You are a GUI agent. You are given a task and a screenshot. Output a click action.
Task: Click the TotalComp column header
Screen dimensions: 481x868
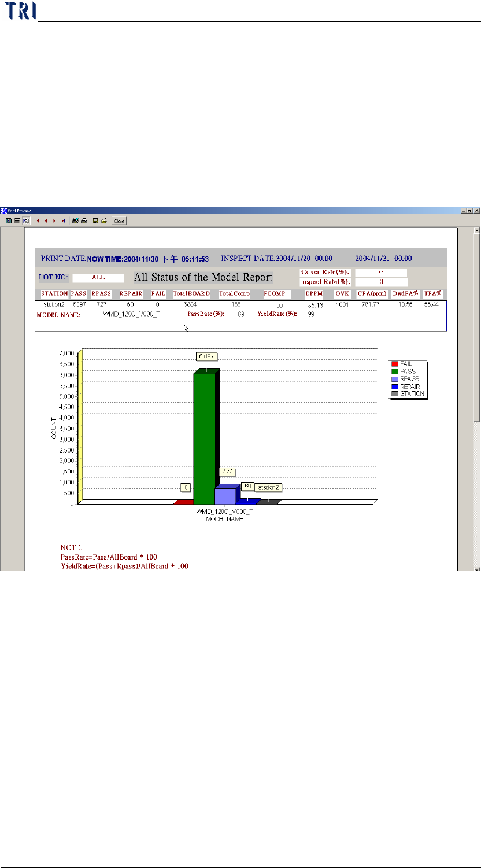(235, 294)
